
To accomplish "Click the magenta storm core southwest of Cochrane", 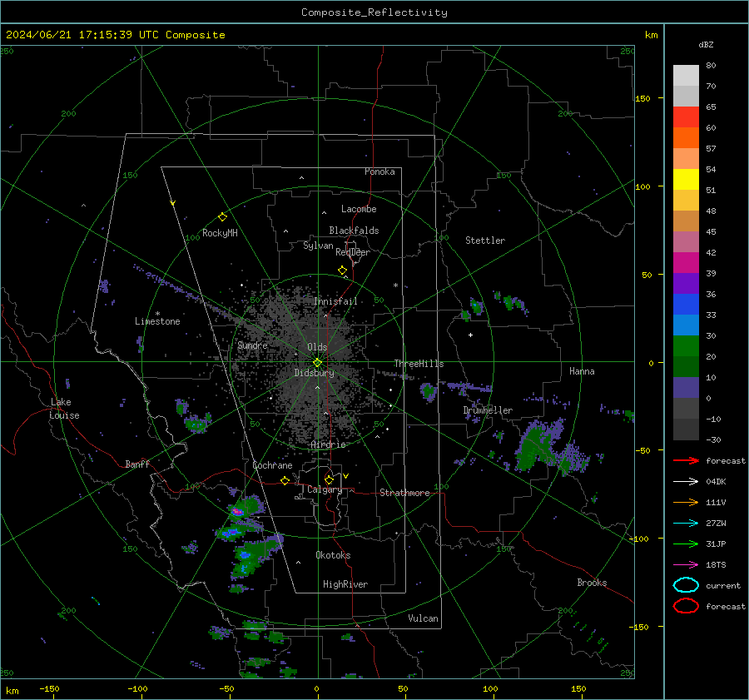I will 237,512.
